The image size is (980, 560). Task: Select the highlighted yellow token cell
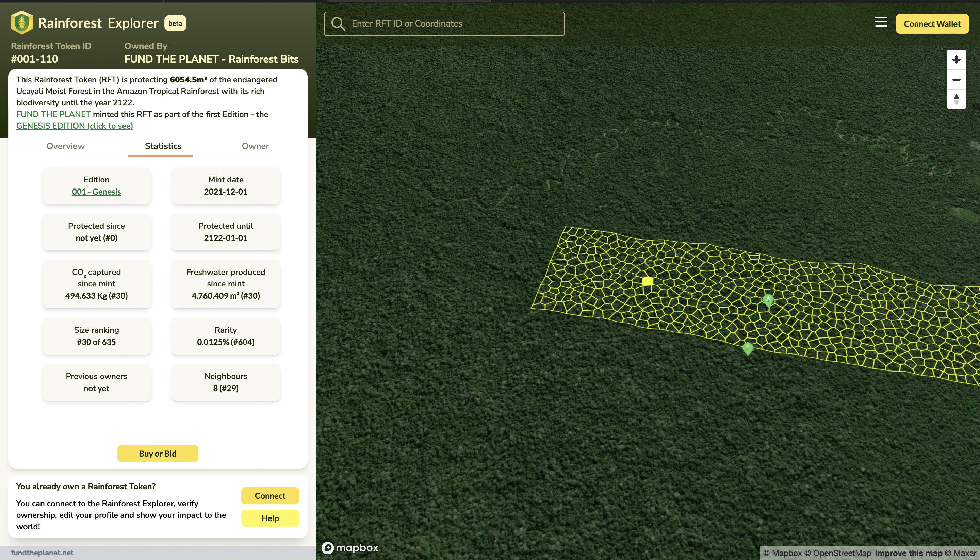tap(648, 281)
